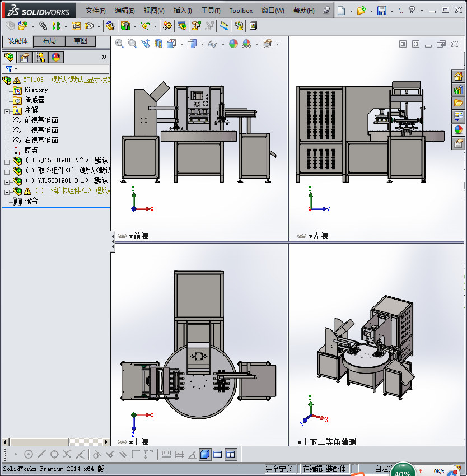
Task: Open the 插入(I) menu
Action: (x=183, y=11)
